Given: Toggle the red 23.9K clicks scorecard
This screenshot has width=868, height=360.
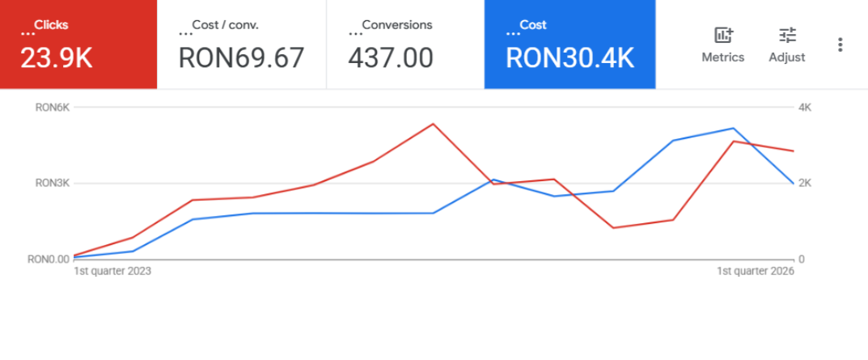Looking at the screenshot, I should [x=56, y=58].
